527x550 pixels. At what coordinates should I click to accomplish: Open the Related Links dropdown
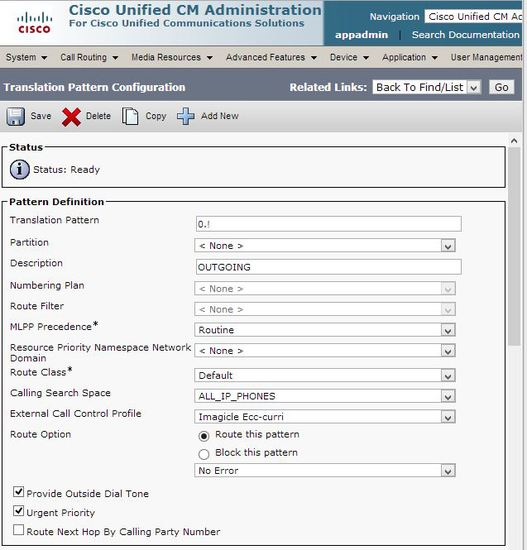pyautogui.click(x=426, y=87)
